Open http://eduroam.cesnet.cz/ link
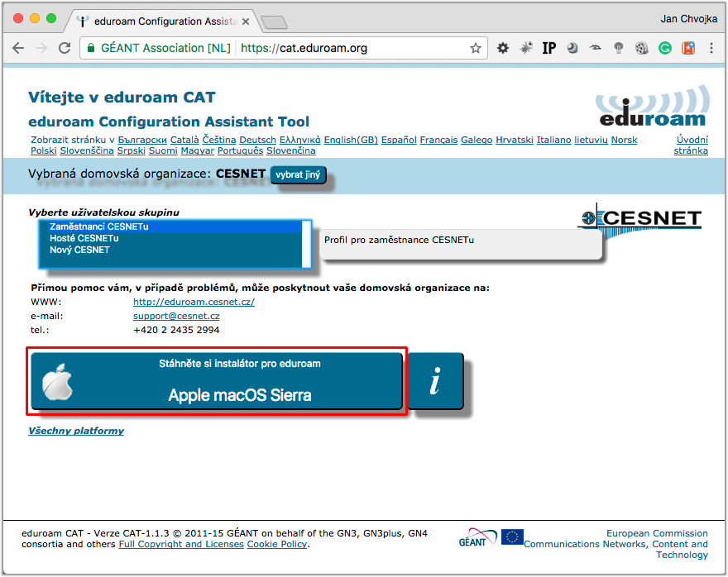The width and height of the screenshot is (728, 577). pos(194,302)
